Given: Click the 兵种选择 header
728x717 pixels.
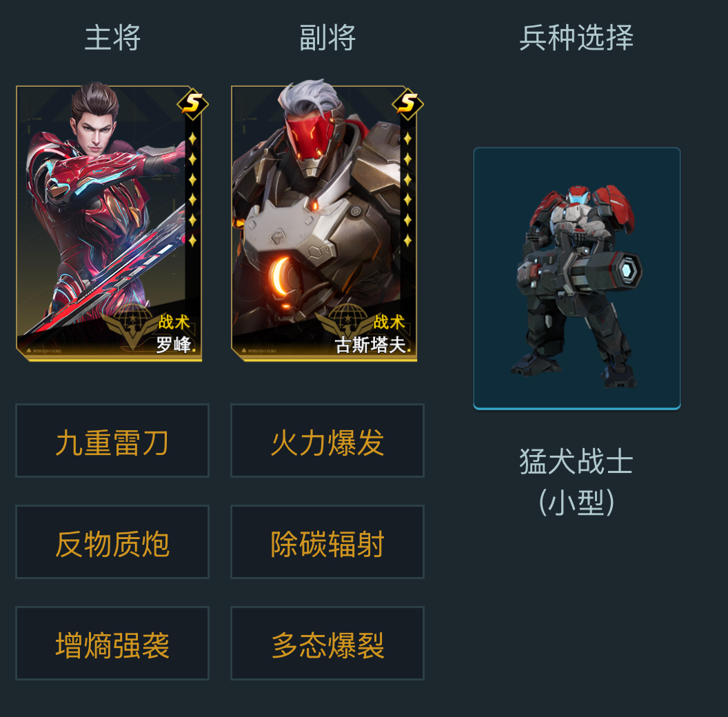Looking at the screenshot, I should pyautogui.click(x=576, y=38).
